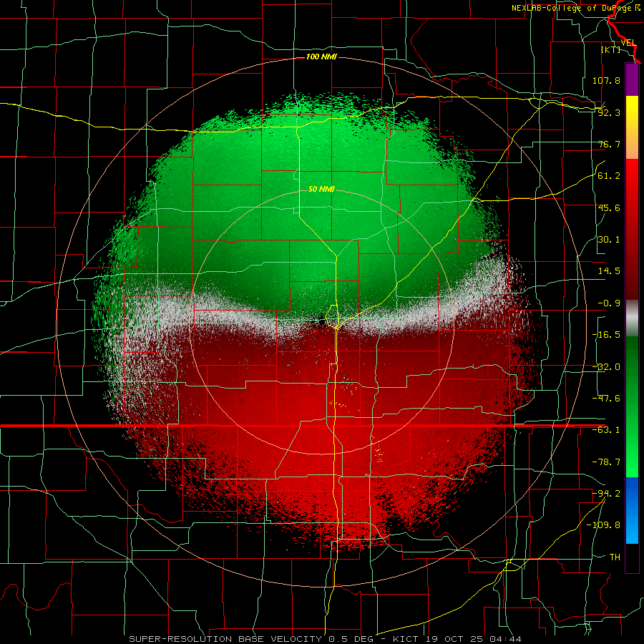Click the -47.6 velocity scale value
This screenshot has height=644, width=644.
click(x=606, y=399)
